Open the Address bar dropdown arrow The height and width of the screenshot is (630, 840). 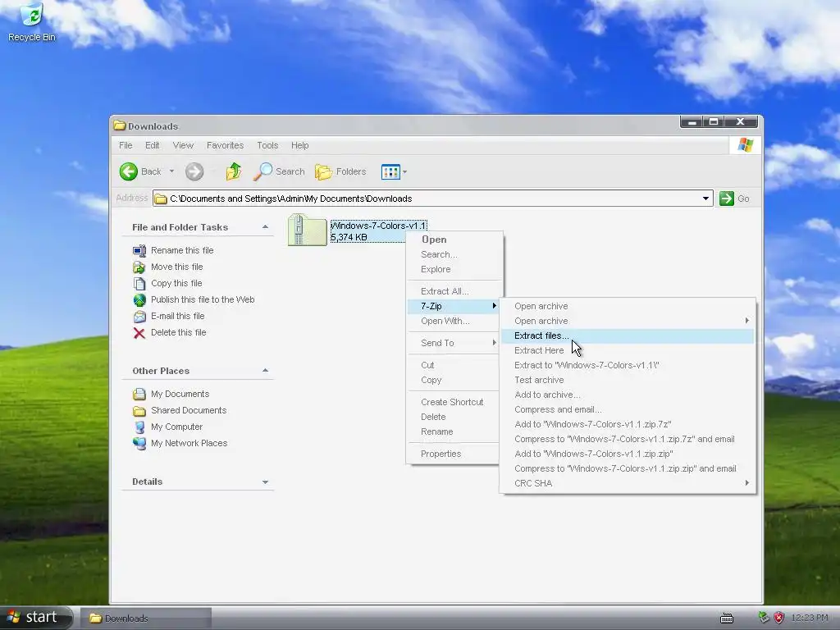coord(705,199)
